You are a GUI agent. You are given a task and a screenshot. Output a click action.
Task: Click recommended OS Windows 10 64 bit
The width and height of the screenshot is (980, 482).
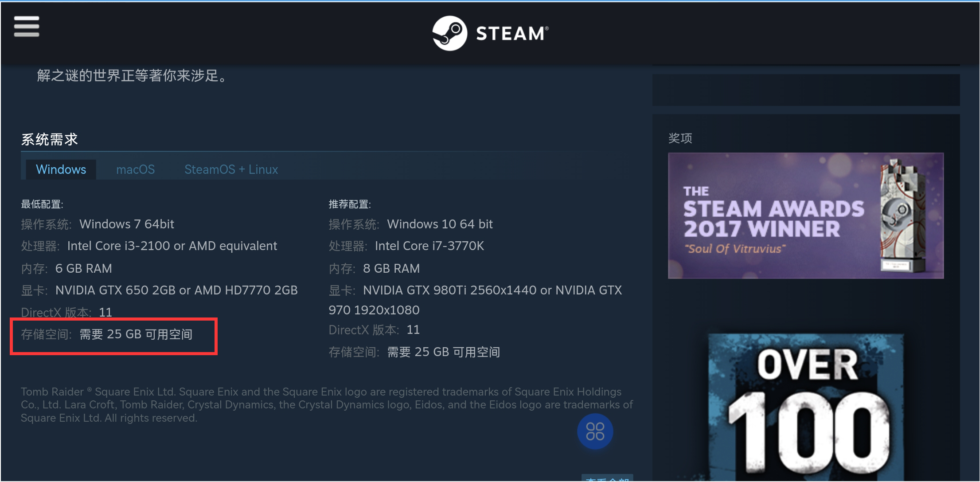[x=440, y=224]
